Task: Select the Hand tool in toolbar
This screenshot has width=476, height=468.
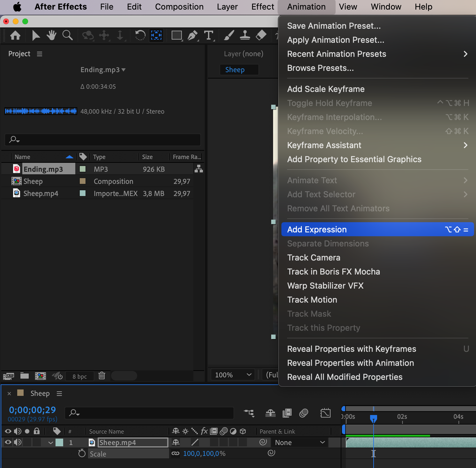Action: (x=51, y=35)
